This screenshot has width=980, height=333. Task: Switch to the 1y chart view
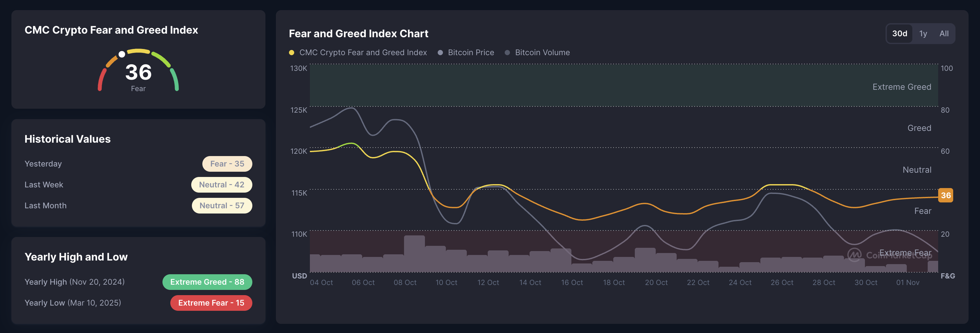pyautogui.click(x=923, y=33)
